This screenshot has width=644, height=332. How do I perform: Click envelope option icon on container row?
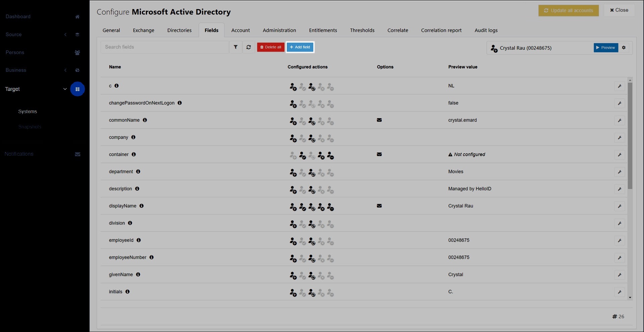pos(379,154)
